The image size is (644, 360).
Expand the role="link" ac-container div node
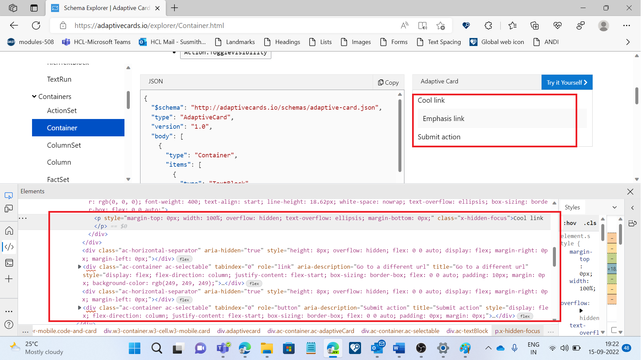(x=79, y=267)
